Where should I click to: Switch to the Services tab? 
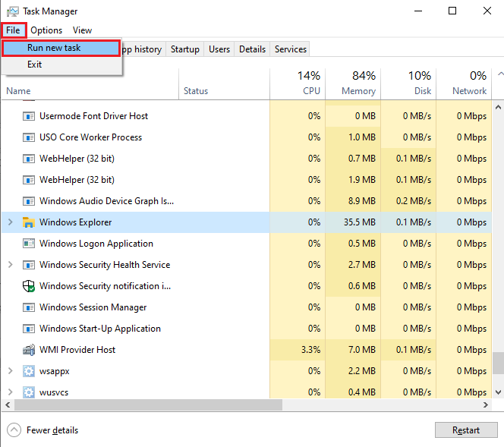(x=290, y=49)
